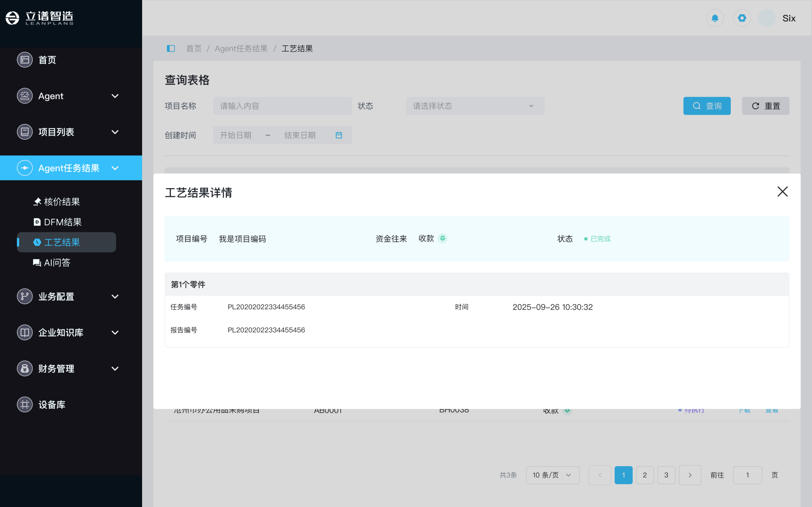
Task: Expand the 财务管理 section
Action: [x=115, y=369]
